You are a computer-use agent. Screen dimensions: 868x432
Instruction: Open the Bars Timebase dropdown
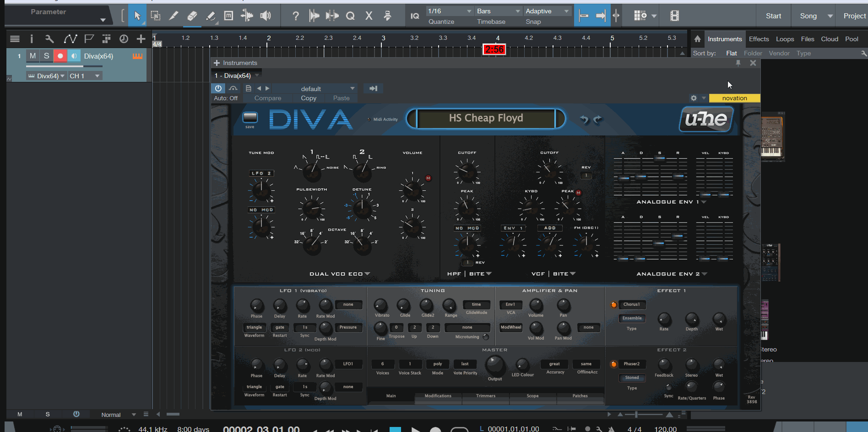[x=498, y=11]
